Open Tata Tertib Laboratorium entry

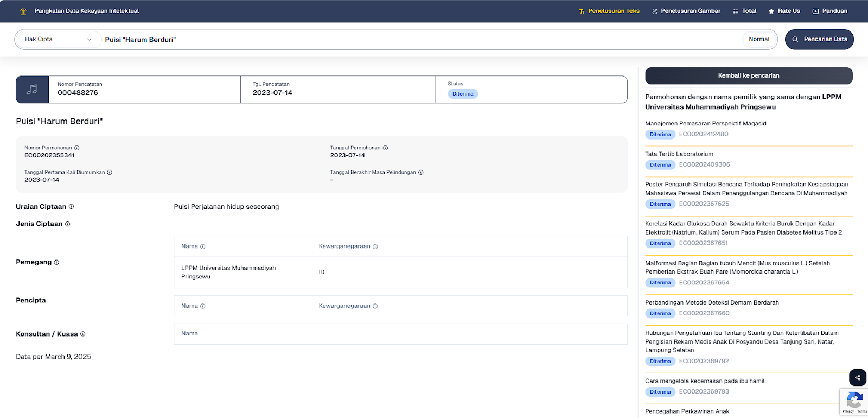pyautogui.click(x=679, y=154)
